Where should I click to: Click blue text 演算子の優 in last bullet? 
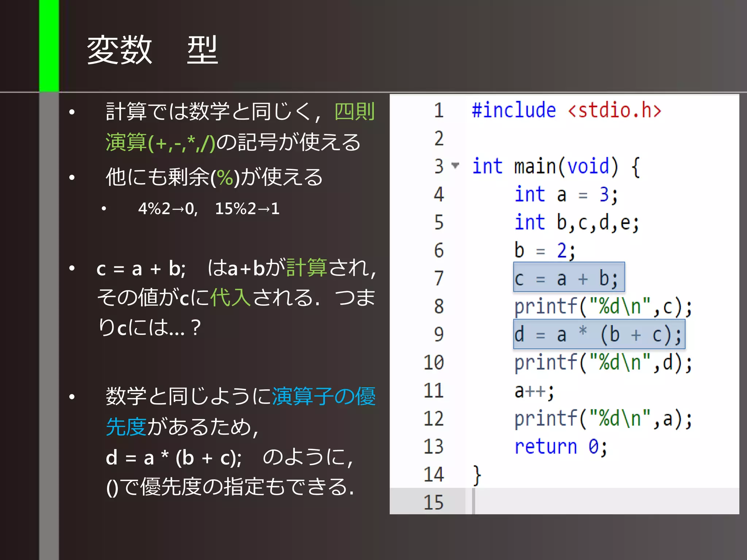[324, 396]
